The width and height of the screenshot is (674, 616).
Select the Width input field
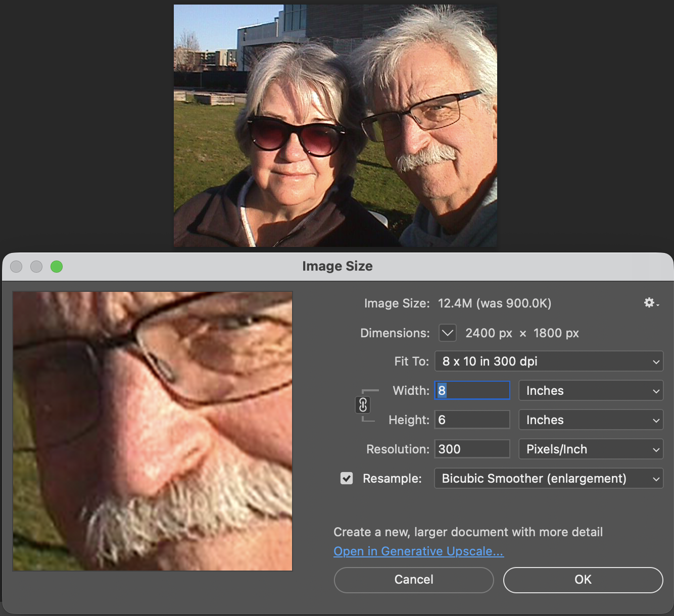point(471,390)
